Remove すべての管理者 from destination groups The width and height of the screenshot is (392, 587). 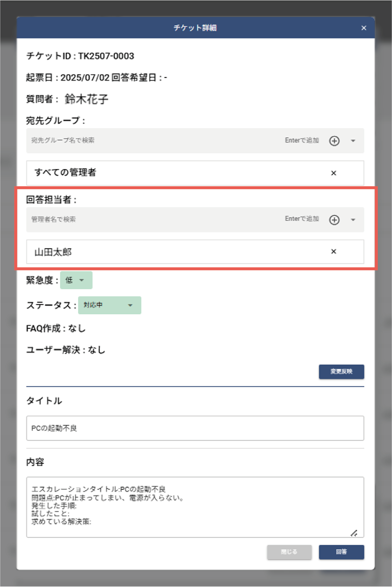pyautogui.click(x=333, y=173)
